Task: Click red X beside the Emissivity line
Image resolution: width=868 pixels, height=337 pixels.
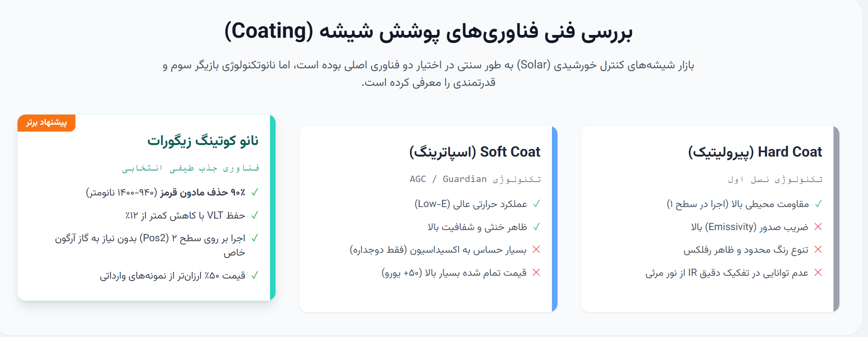Action: [x=818, y=227]
